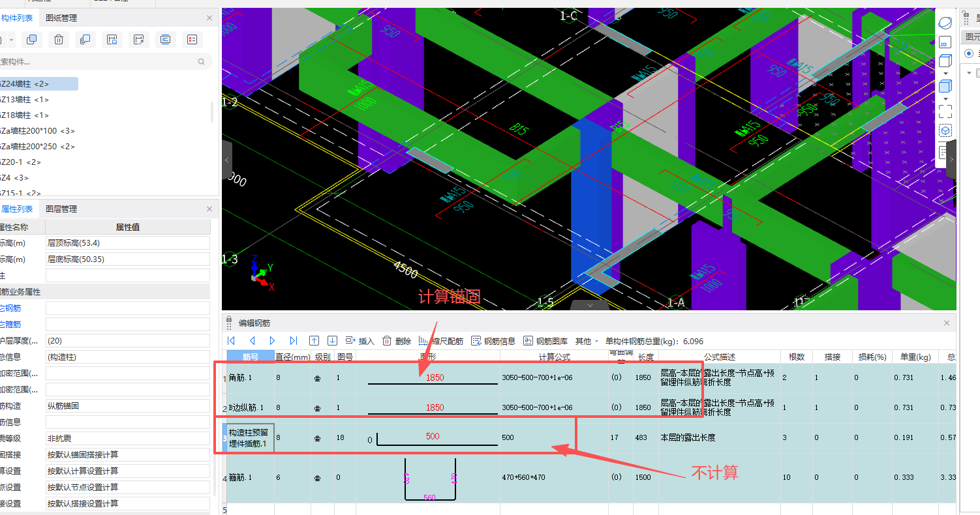Click 缩尺配筋 button
The image size is (980, 515).
(x=440, y=341)
